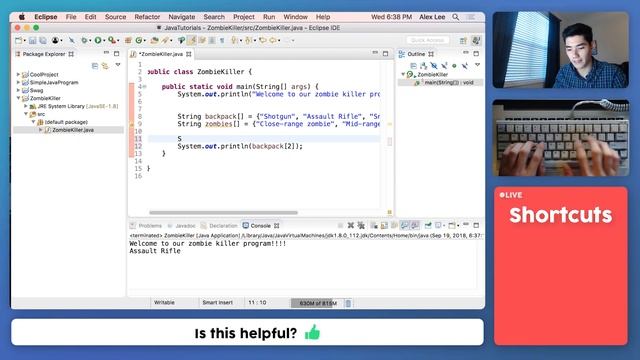Go to previous annotation icon
Viewport: 640px width, 360px height.
click(x=248, y=40)
